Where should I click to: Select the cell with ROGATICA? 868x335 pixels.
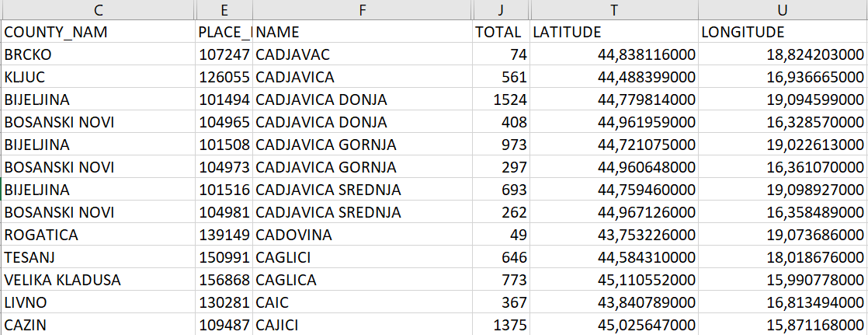tap(98, 236)
